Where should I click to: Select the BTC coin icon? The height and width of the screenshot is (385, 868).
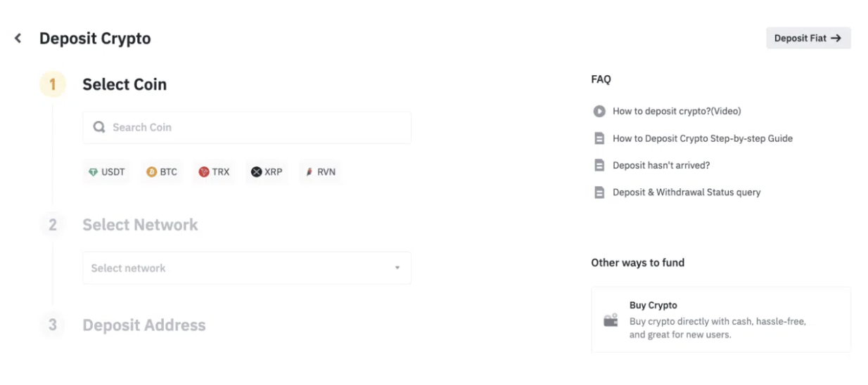coord(151,172)
